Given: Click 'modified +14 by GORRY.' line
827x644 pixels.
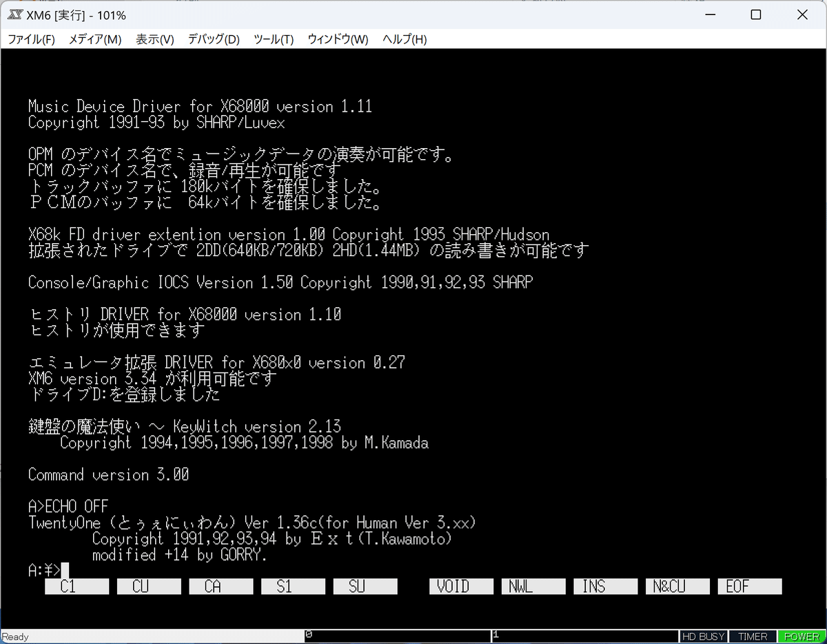Looking at the screenshot, I should coord(179,554).
